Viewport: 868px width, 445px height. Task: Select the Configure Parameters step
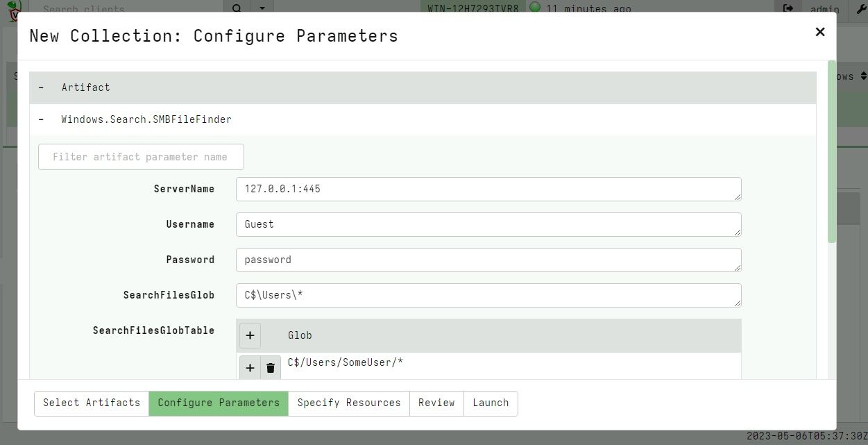click(x=219, y=403)
